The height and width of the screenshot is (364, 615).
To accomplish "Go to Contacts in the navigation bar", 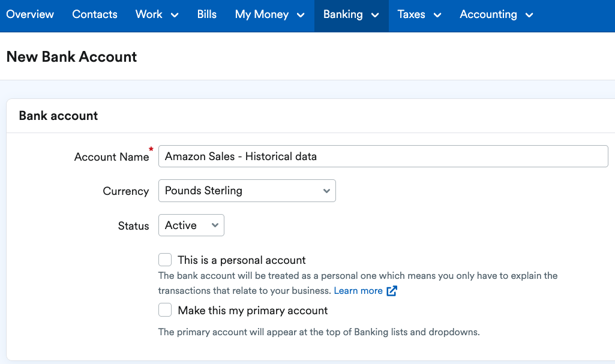I will [x=95, y=14].
